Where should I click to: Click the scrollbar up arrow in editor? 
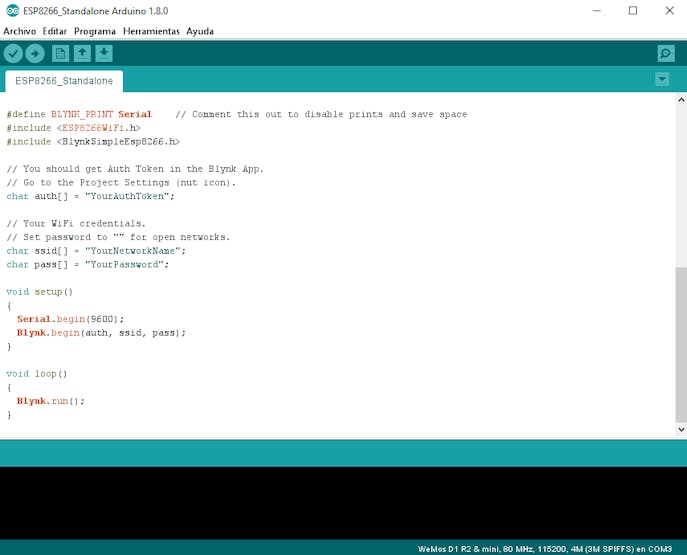[x=681, y=100]
